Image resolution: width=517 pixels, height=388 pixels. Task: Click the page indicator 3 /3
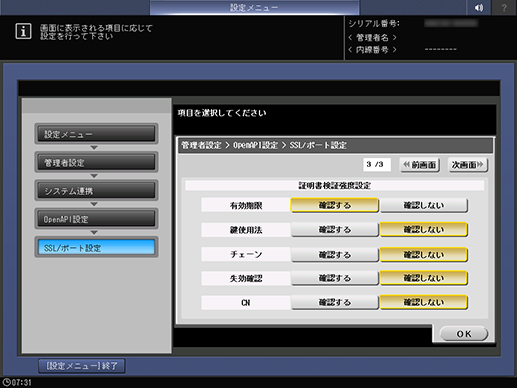pyautogui.click(x=377, y=164)
